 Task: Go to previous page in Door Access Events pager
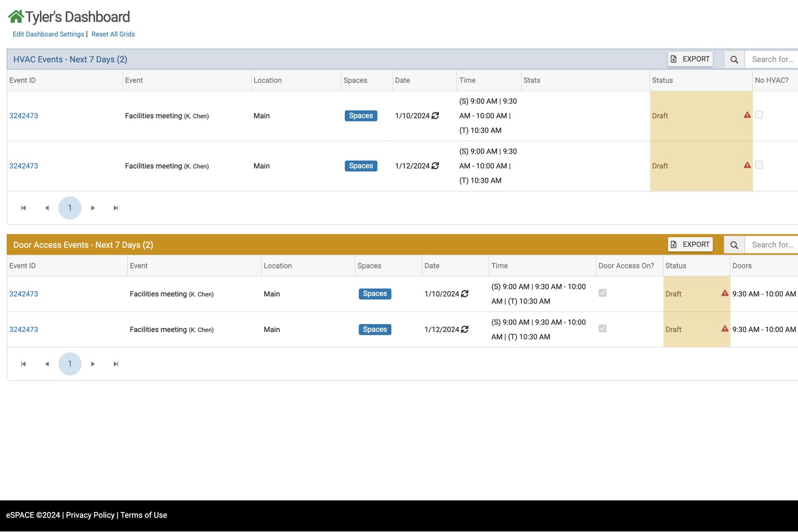[47, 364]
